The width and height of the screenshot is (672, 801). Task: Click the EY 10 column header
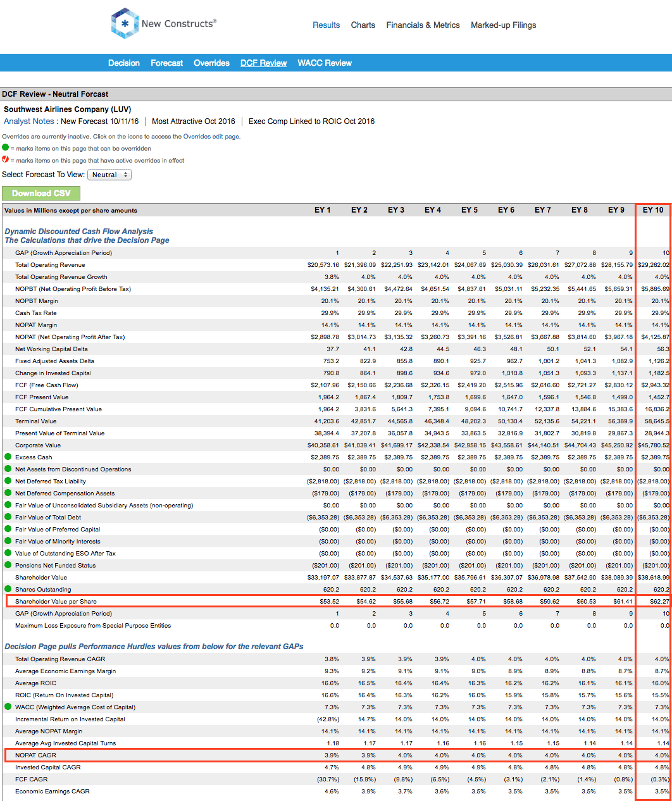[x=654, y=210]
